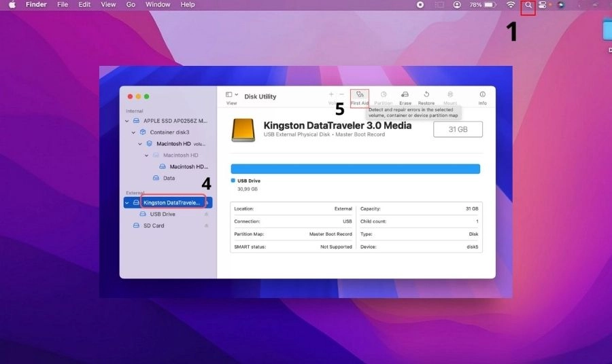Click the First Aid stethoscope icon
612x364 pixels.
click(360, 94)
